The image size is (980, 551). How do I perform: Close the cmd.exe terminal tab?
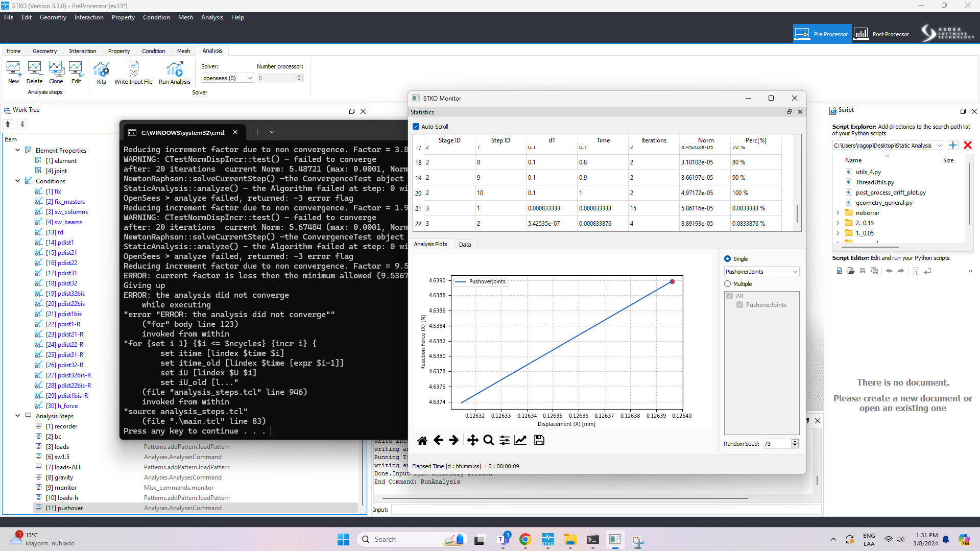click(x=235, y=132)
